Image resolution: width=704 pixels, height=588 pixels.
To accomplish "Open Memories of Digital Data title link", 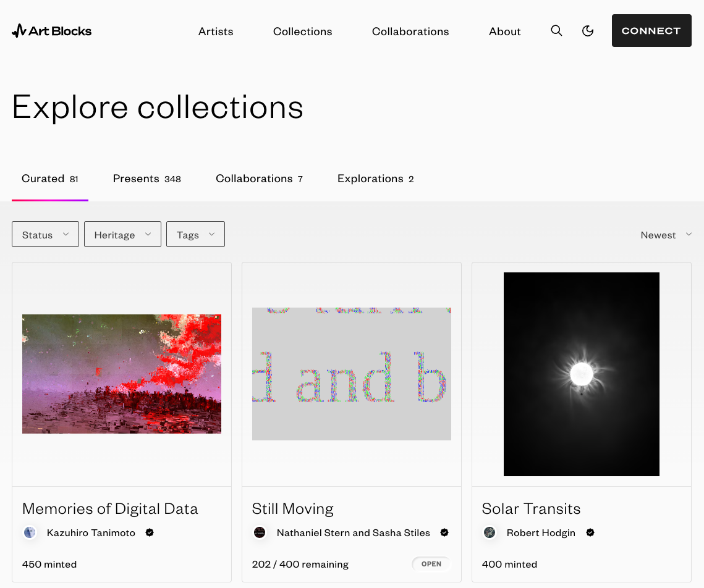I will click(x=110, y=509).
